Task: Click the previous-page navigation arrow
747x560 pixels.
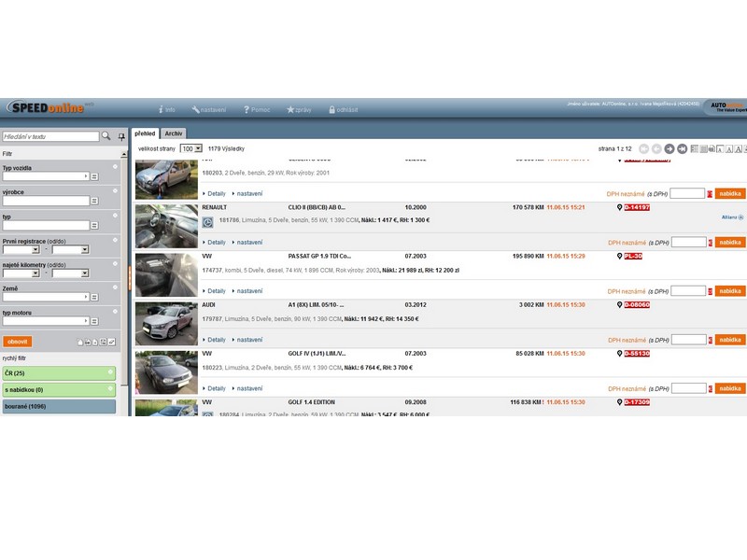Action: (x=656, y=149)
